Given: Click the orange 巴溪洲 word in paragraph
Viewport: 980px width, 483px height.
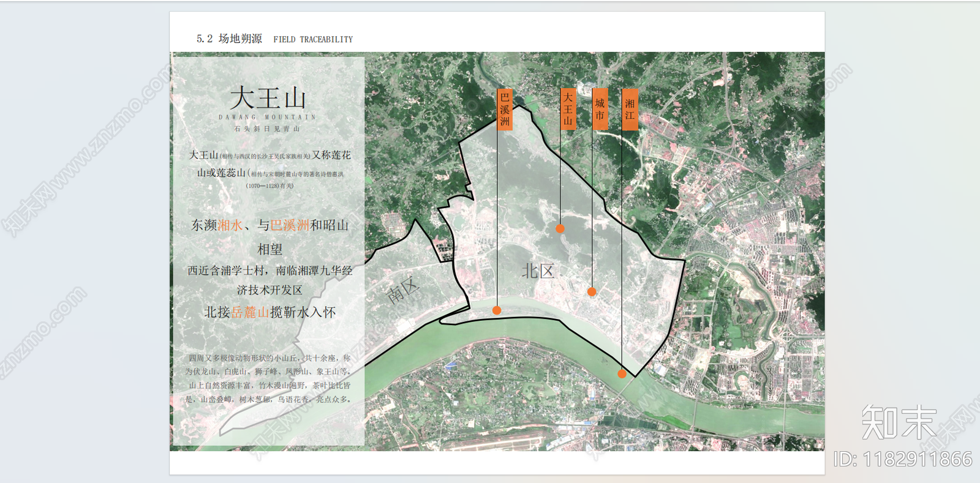Looking at the screenshot, I should pos(290,225).
